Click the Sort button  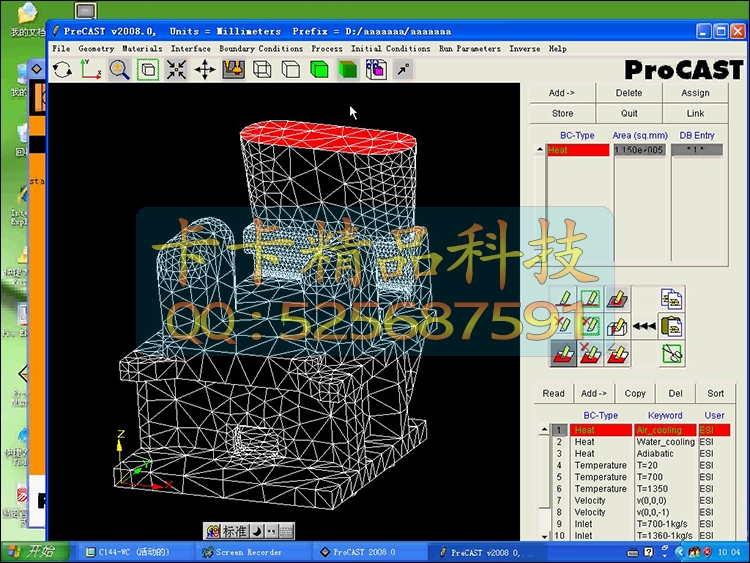click(x=716, y=393)
